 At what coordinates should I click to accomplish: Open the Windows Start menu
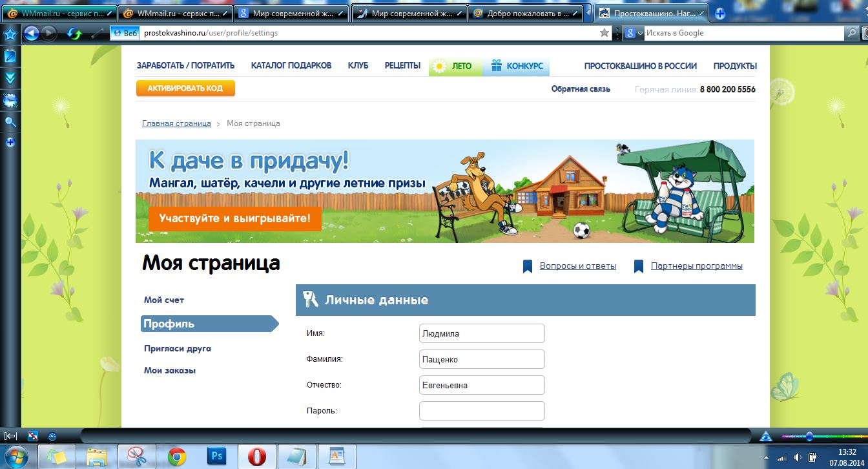[17, 457]
